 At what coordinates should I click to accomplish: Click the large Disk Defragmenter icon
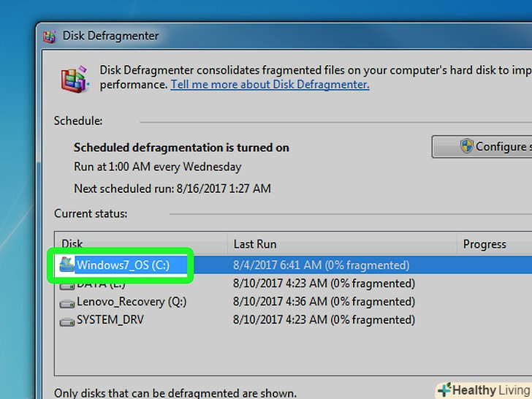75,79
